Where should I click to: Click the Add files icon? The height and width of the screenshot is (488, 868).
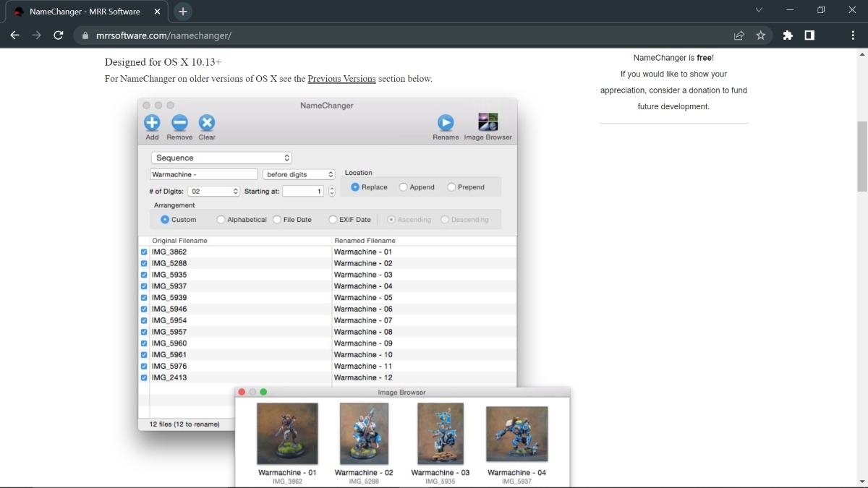152,123
